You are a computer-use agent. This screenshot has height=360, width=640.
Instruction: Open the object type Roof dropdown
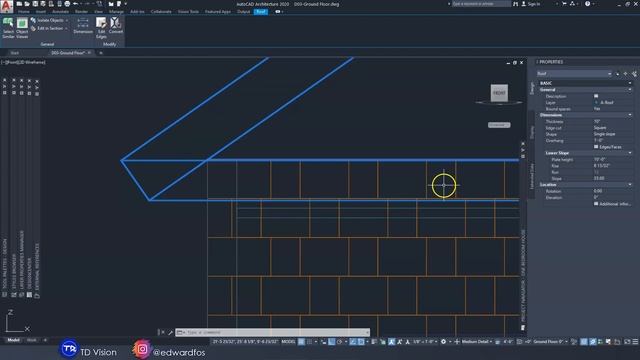(574, 73)
